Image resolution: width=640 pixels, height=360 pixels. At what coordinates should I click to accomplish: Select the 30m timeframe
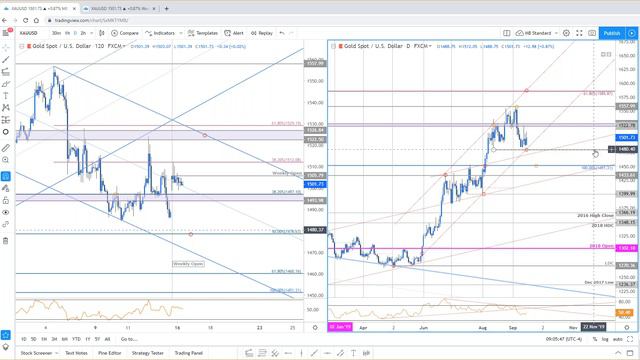point(56,33)
